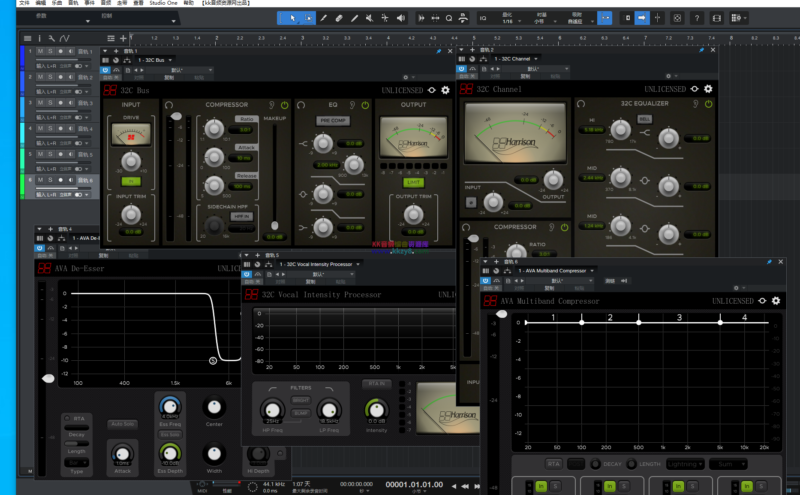Open quantize 1/16 value dropdown

511,21
